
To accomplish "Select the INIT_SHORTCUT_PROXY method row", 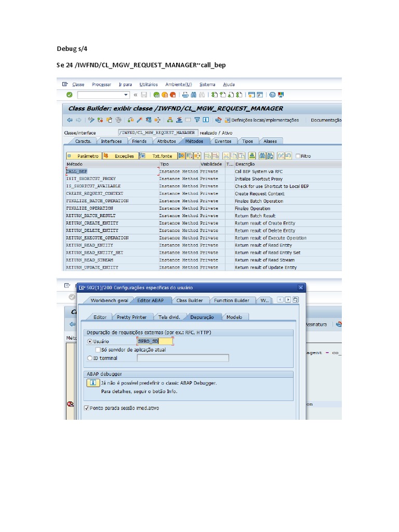I will coord(203,179).
